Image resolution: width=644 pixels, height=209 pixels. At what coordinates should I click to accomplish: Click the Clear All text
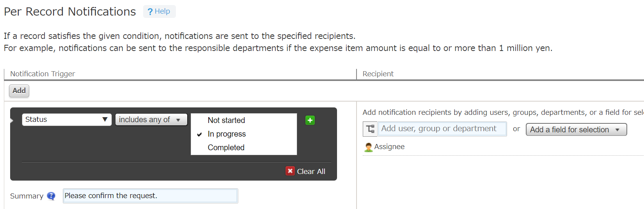tap(311, 172)
